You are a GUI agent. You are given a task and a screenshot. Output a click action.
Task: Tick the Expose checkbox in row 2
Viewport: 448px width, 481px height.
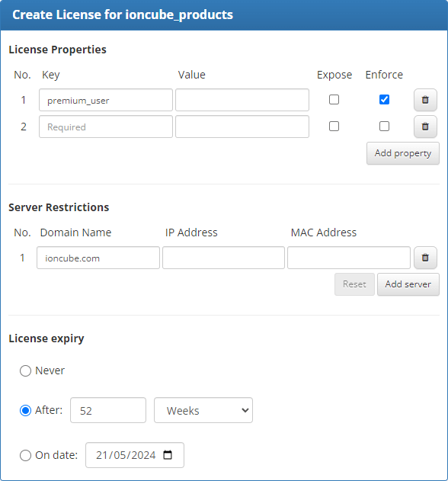click(x=334, y=127)
